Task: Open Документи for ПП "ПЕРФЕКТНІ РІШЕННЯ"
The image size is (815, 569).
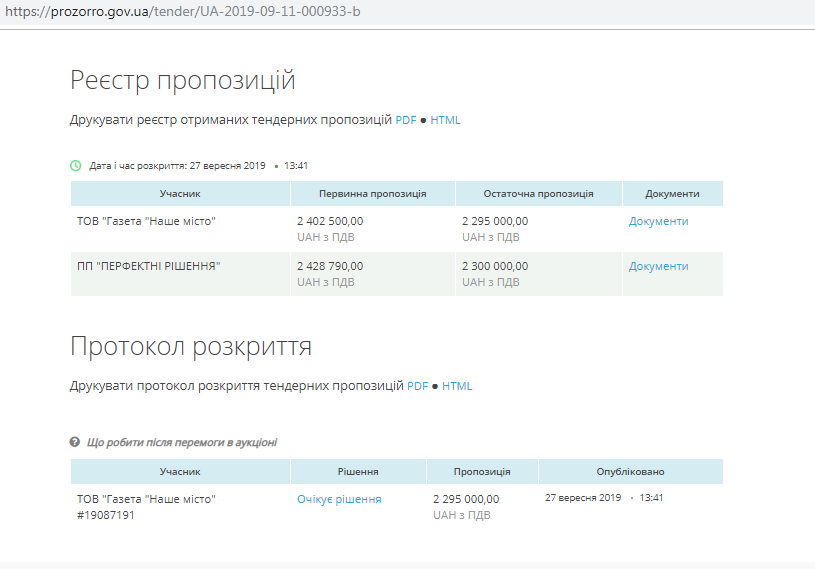Action: tap(658, 266)
